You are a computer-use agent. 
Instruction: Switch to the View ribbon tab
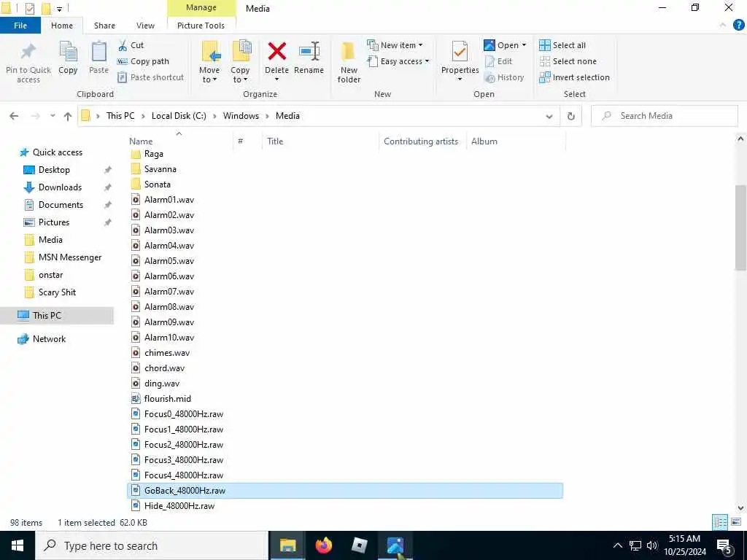point(145,26)
